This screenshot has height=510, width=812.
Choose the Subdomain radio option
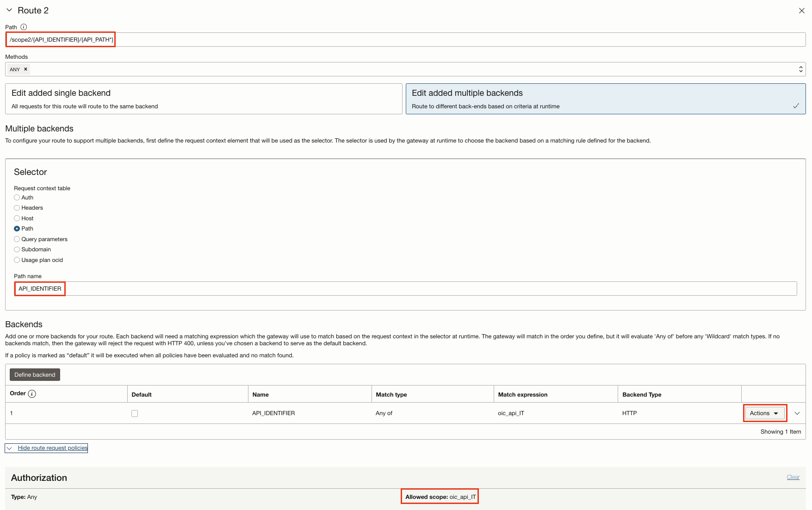pos(17,249)
